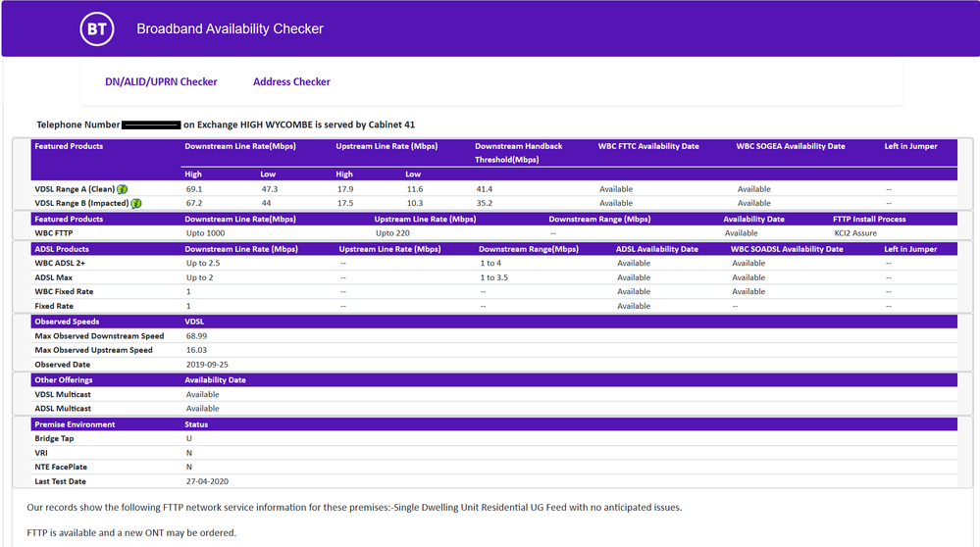Click the info icon next to VDSL Range B (Impacted)
The image size is (980, 547).
[x=136, y=204]
